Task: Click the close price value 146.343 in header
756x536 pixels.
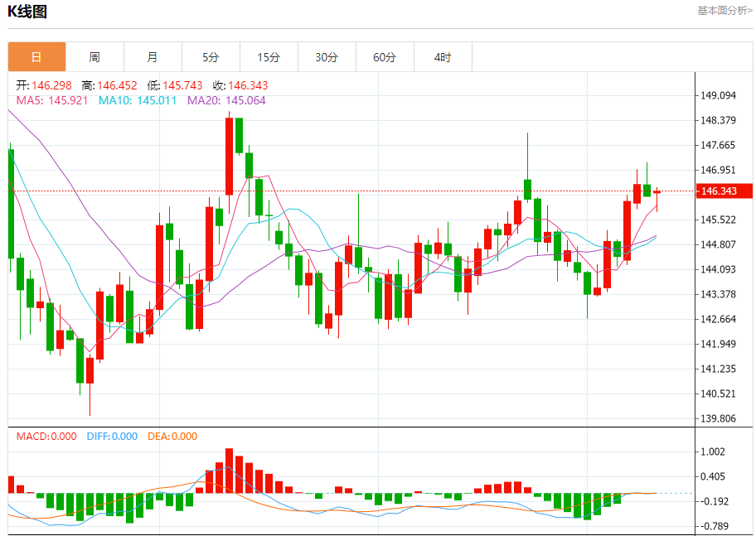Action: pos(248,85)
